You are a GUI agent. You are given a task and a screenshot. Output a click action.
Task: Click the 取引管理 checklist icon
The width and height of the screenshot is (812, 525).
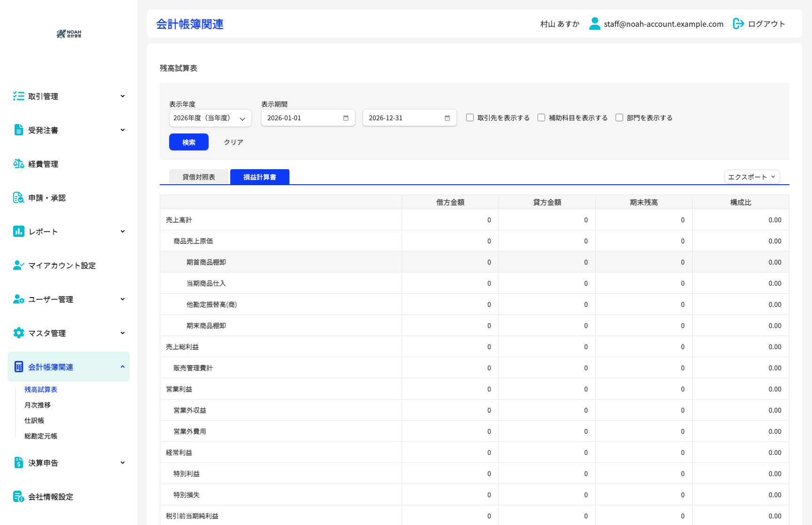pyautogui.click(x=19, y=96)
